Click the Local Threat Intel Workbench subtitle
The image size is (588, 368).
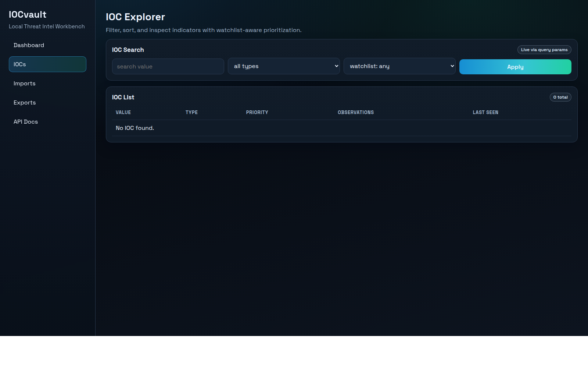(47, 26)
